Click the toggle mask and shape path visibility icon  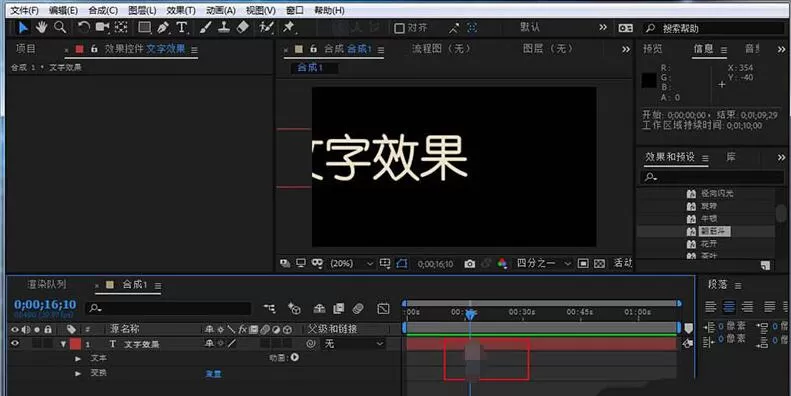(402, 263)
